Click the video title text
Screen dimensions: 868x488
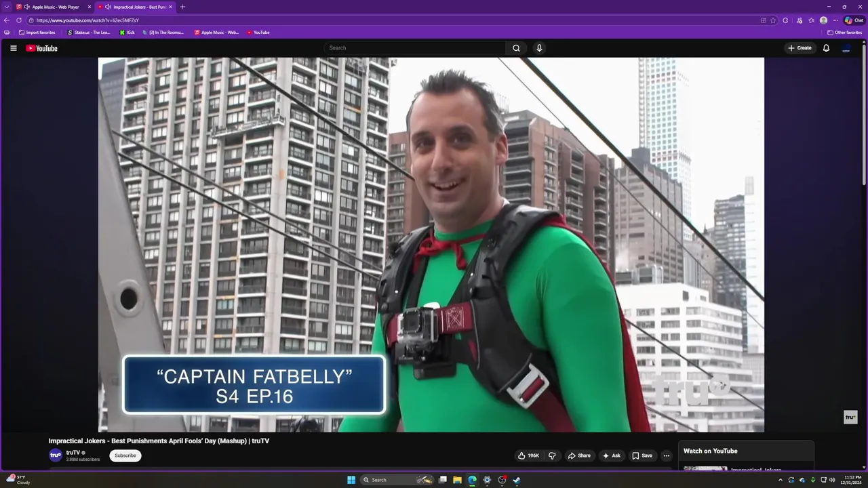point(159,441)
